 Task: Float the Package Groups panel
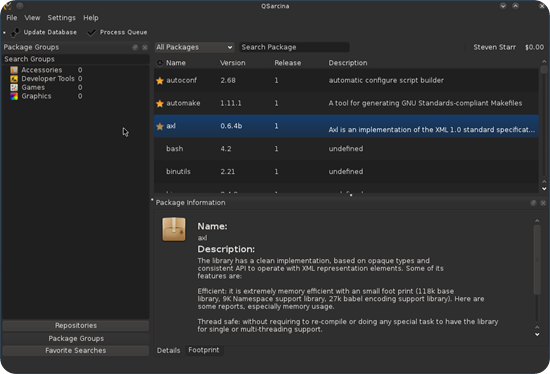click(x=135, y=47)
